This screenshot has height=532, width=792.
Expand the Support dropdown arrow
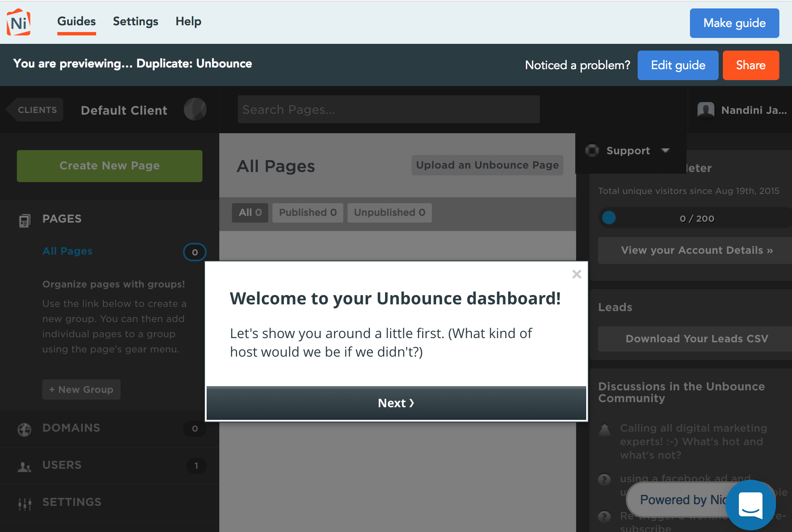666,150
